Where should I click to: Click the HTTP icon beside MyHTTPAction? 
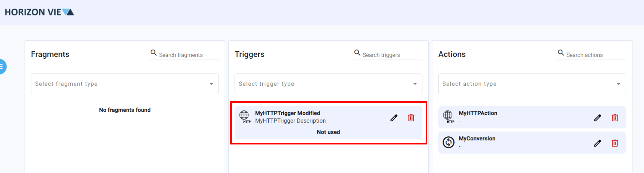(448, 117)
